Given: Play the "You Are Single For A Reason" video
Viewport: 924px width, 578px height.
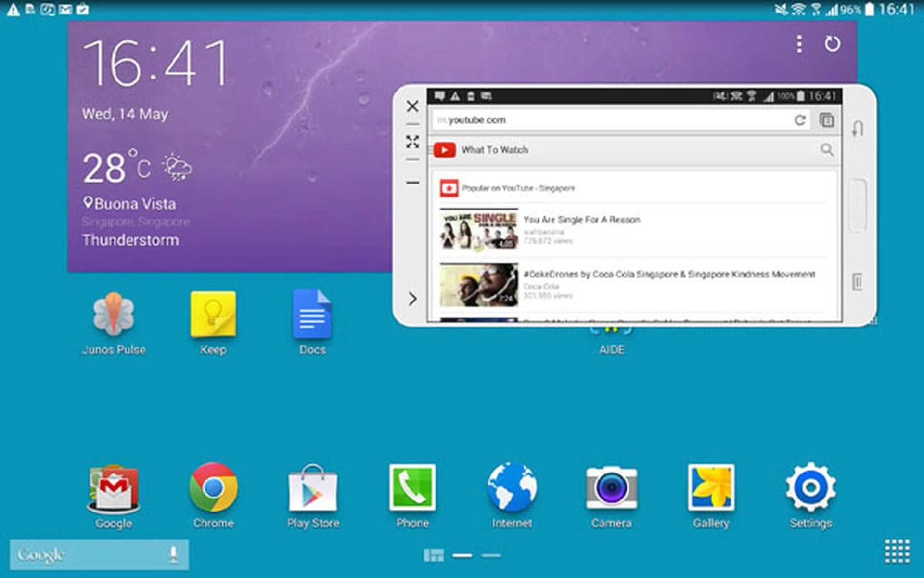Looking at the screenshot, I should (x=582, y=220).
